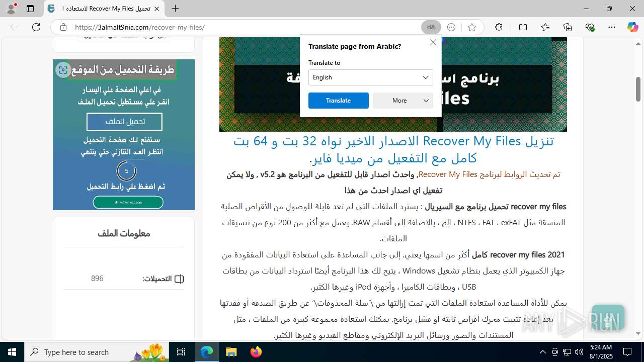Image resolution: width=644 pixels, height=362 pixels.
Task: Open File Explorer from taskbar
Action: (x=231, y=352)
